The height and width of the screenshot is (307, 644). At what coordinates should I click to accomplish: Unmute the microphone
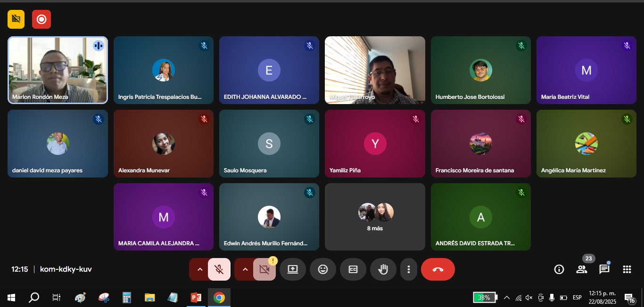point(219,269)
